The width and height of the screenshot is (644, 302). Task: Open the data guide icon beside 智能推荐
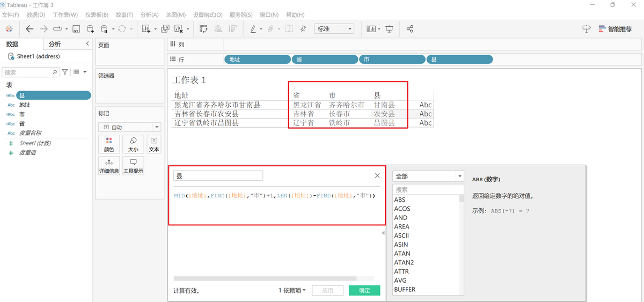(587, 29)
